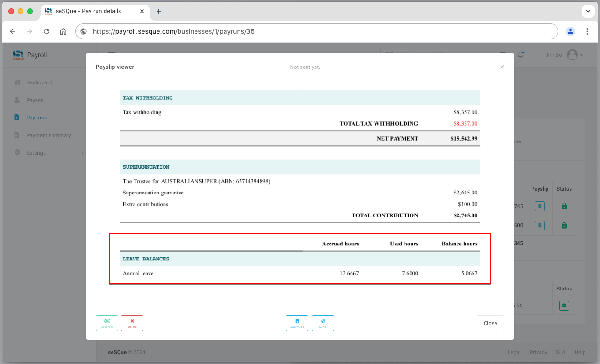The image size is (600, 364).
Task: Download the payslip file
Action: pyautogui.click(x=297, y=323)
